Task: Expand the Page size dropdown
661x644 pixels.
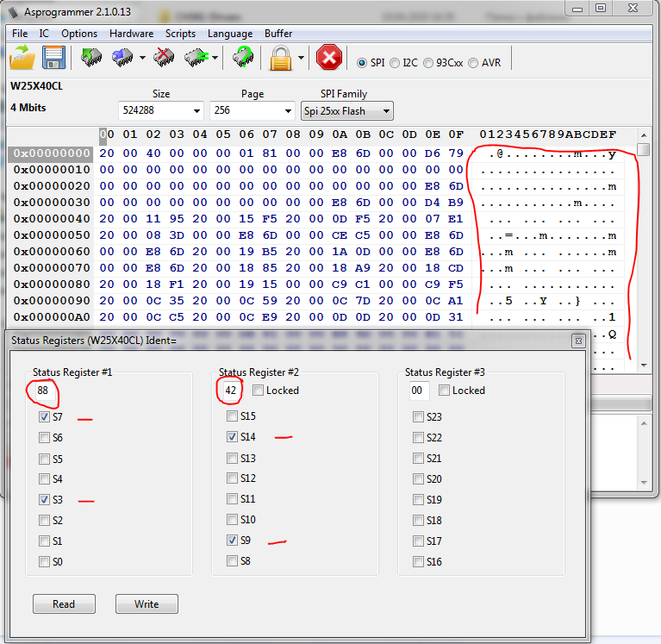Action: pyautogui.click(x=288, y=111)
